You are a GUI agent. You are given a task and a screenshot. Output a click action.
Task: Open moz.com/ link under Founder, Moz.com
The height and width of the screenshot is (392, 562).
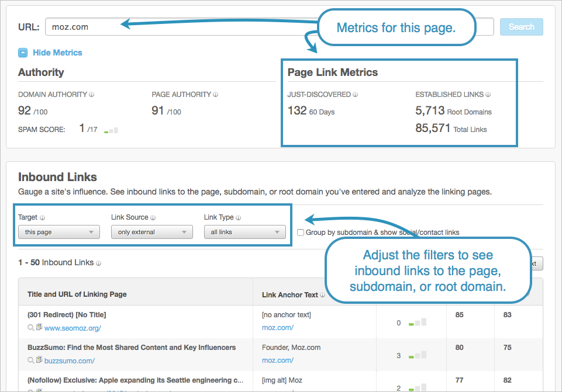pyautogui.click(x=278, y=360)
